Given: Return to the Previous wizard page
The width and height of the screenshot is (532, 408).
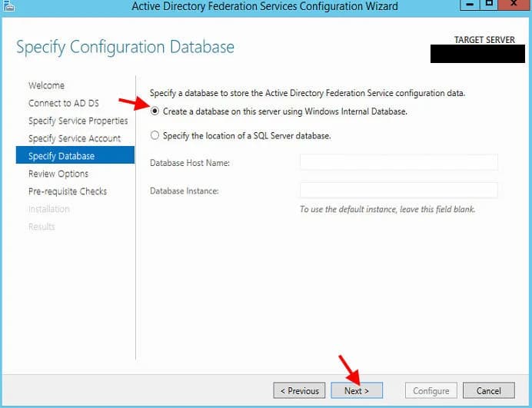Looking at the screenshot, I should coord(299,390).
